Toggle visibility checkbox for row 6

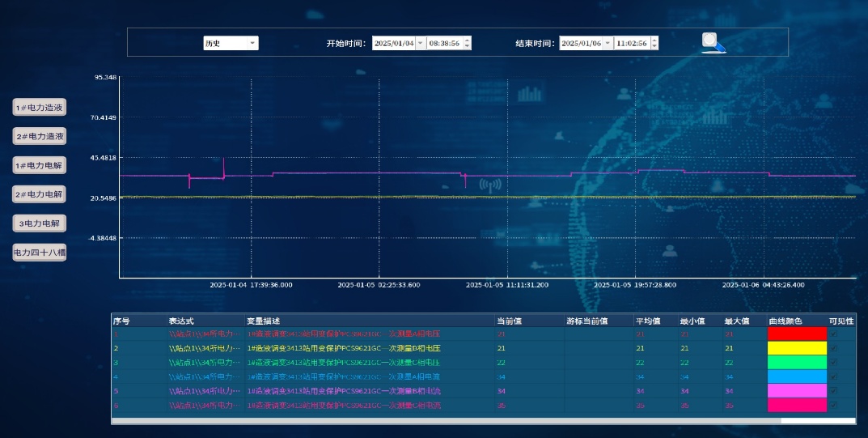[x=834, y=405]
